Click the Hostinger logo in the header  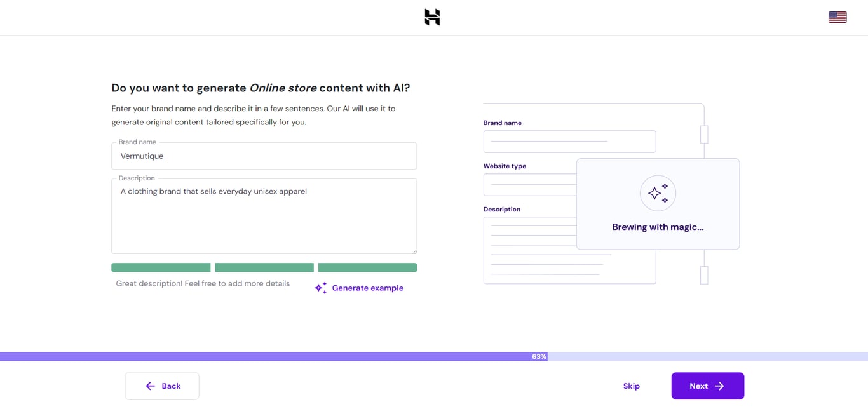[431, 17]
